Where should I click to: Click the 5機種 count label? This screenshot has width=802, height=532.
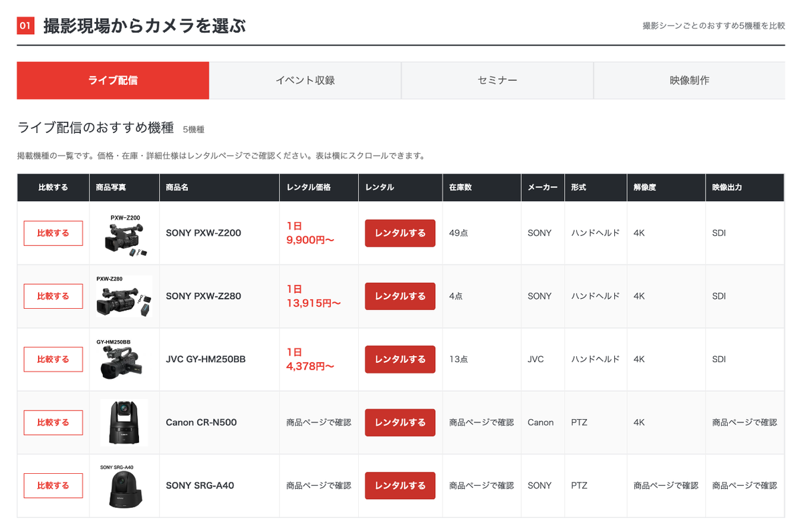coord(193,129)
